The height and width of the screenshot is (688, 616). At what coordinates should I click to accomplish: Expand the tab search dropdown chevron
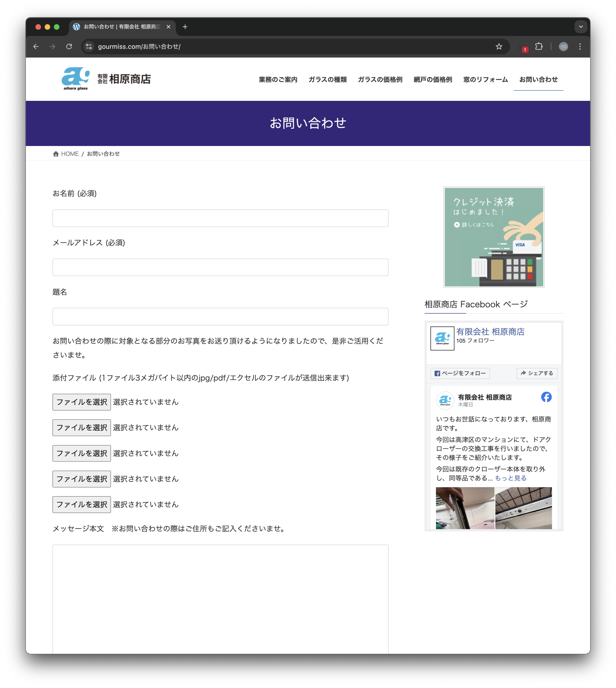[x=581, y=27]
